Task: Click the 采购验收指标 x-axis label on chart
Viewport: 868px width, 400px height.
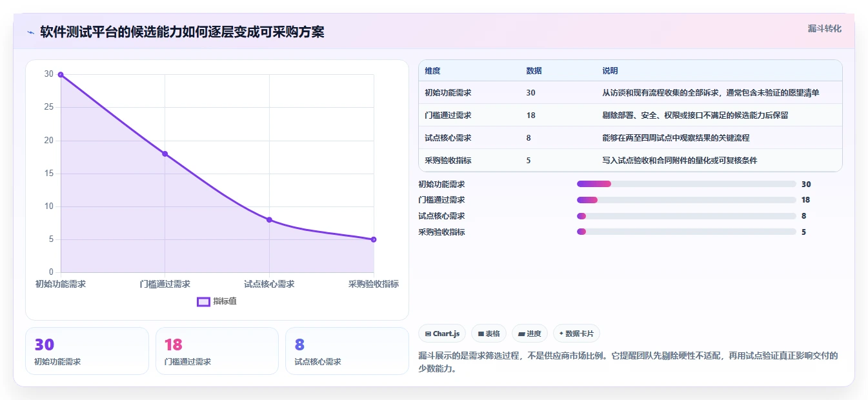Action: coord(374,284)
